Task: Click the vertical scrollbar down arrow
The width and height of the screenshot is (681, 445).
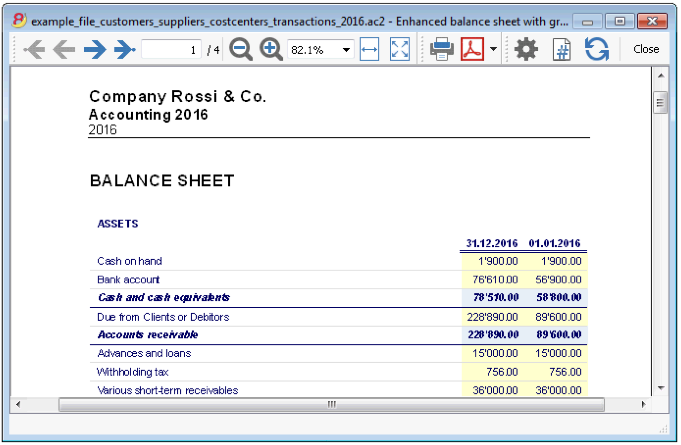Action: 661,388
